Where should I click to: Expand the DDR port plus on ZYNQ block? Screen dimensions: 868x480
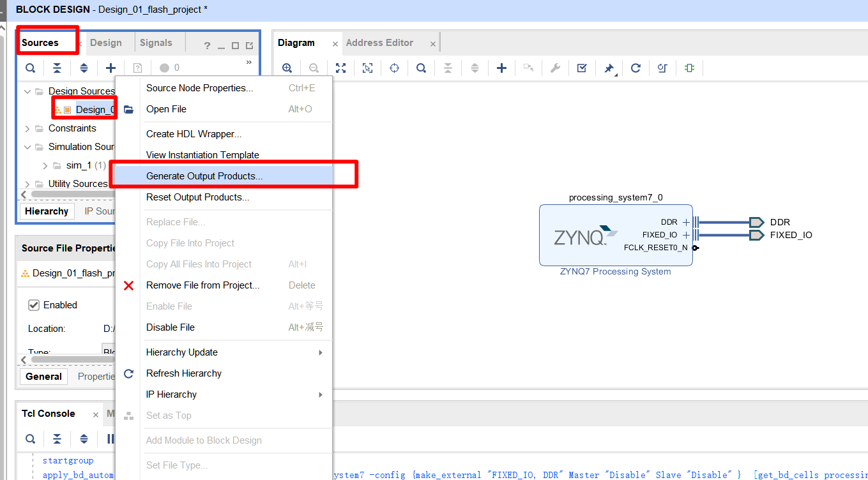point(686,222)
